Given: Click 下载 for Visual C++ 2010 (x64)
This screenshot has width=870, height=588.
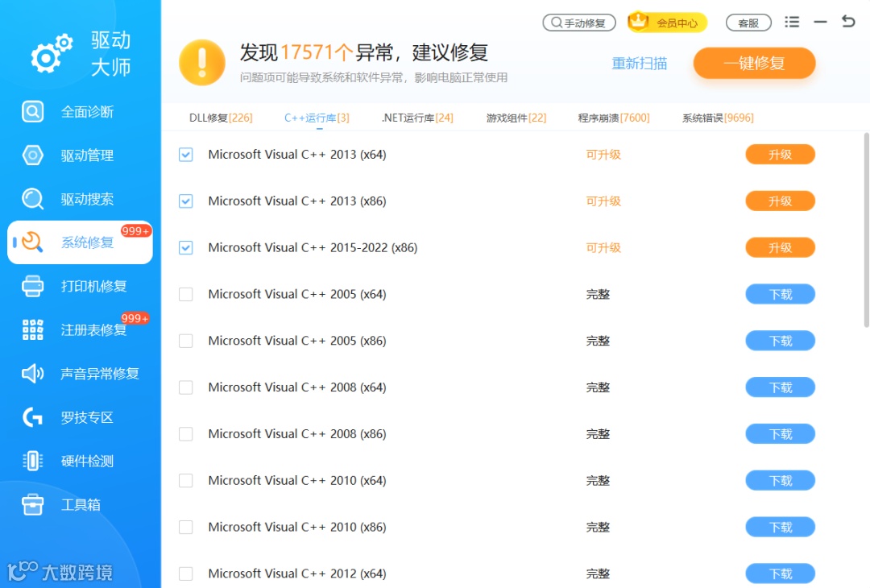Looking at the screenshot, I should click(780, 480).
